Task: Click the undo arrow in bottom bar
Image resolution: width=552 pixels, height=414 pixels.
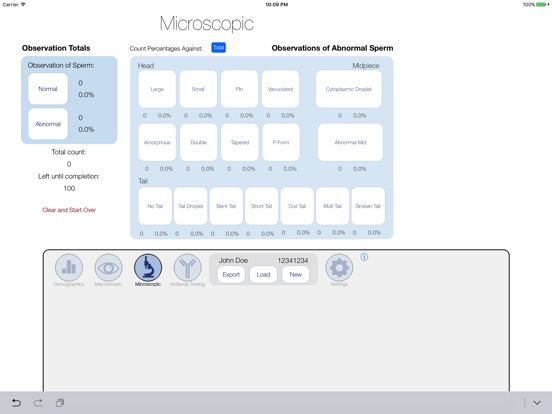Action: (x=16, y=403)
